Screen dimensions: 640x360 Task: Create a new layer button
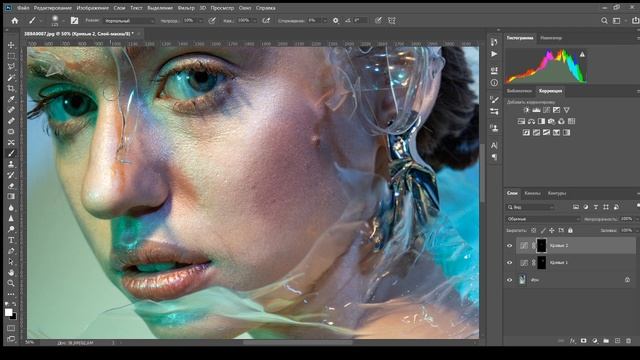[x=617, y=341]
